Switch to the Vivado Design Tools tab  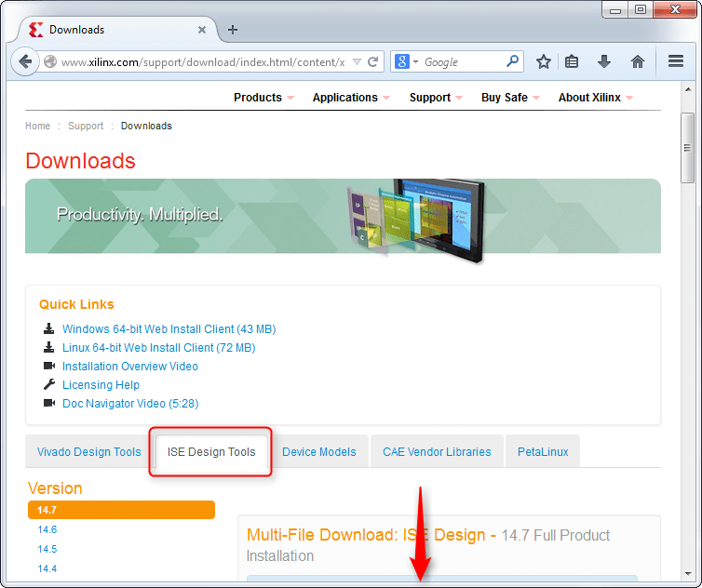(88, 452)
